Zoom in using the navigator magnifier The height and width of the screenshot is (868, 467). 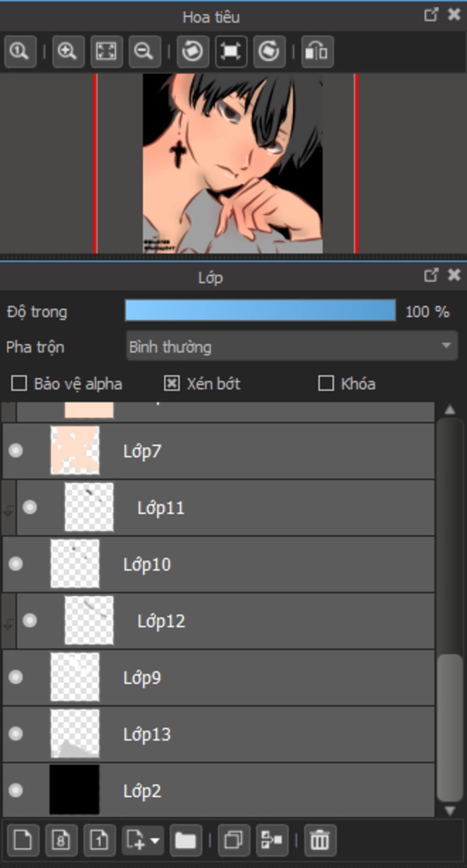(x=67, y=51)
